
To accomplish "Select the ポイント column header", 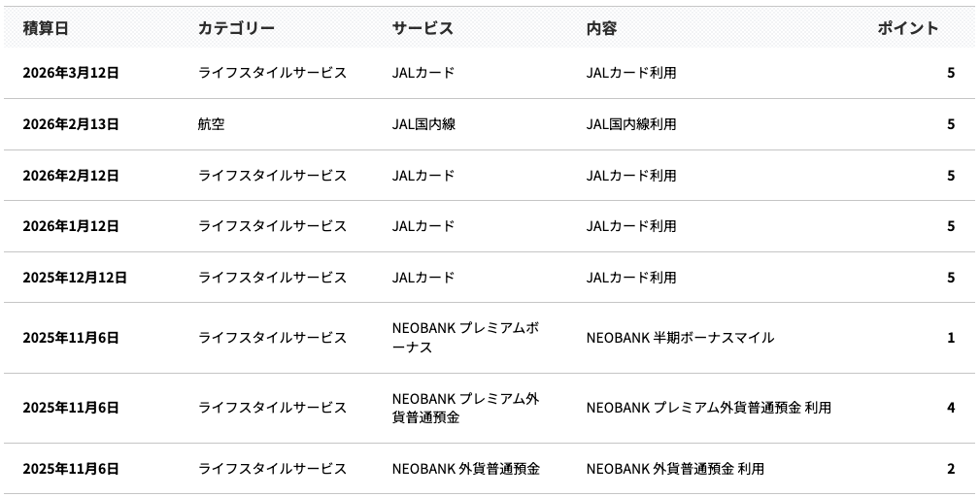I will [x=907, y=28].
